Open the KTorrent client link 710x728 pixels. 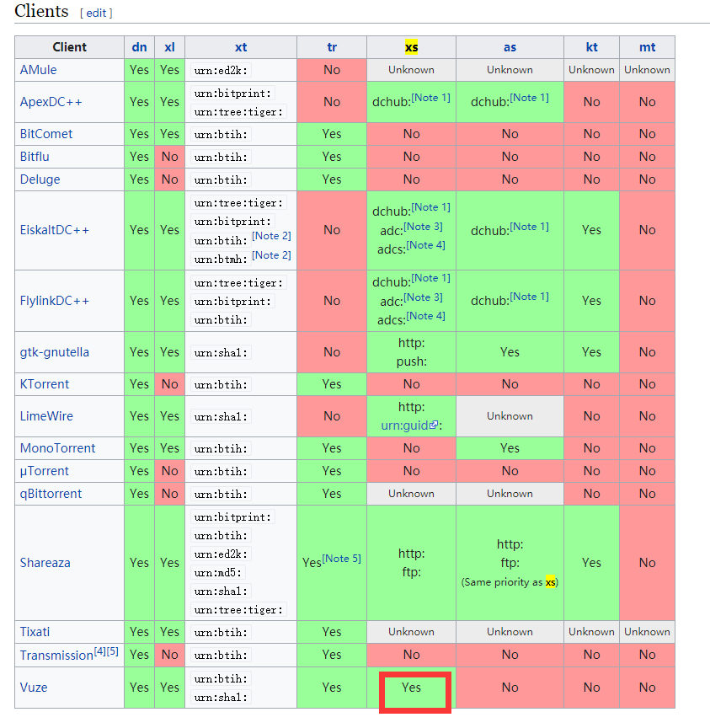45,384
